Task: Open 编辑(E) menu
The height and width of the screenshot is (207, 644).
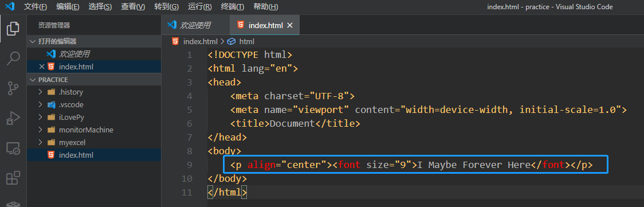Action: coord(68,6)
